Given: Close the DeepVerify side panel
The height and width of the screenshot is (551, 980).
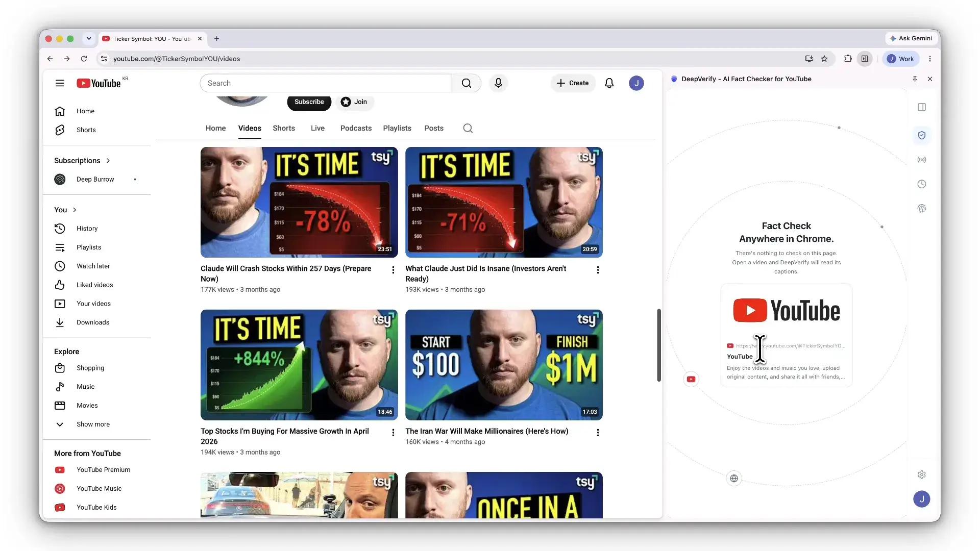Looking at the screenshot, I should (x=930, y=79).
